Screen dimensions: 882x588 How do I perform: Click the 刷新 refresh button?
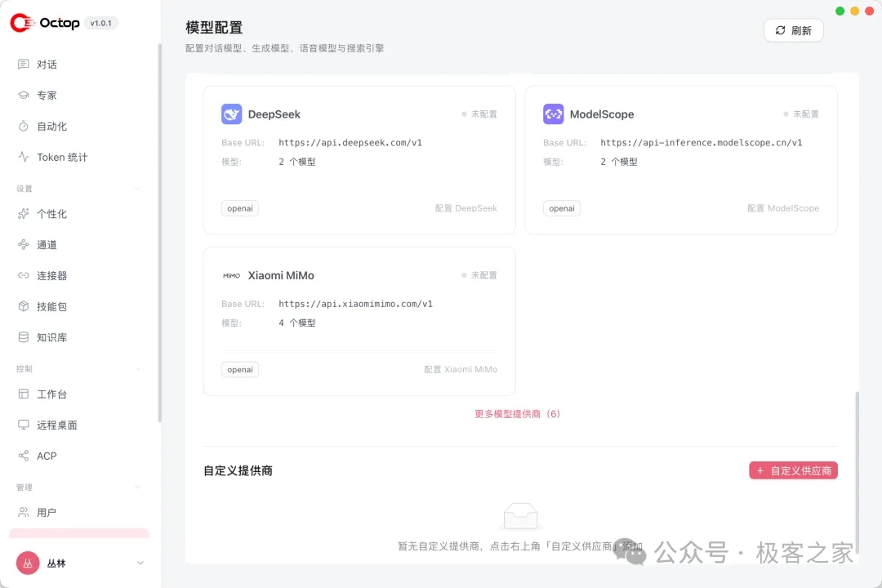(x=793, y=30)
